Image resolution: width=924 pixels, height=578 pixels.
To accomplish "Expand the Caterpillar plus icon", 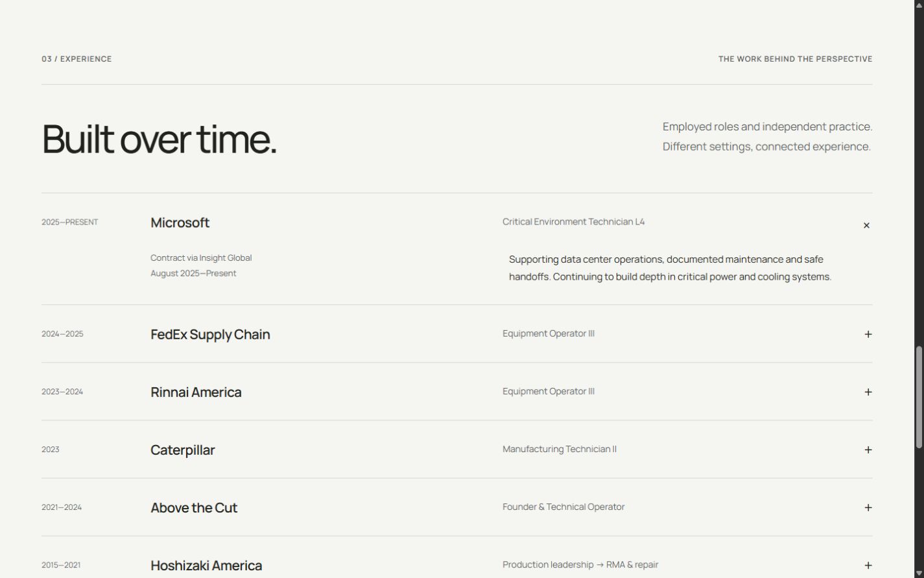I will 868,450.
